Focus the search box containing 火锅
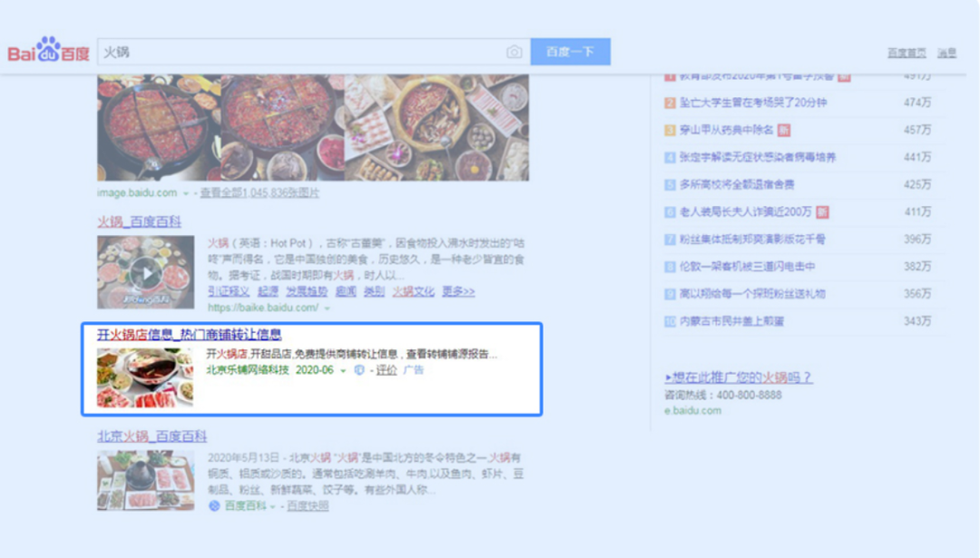The image size is (980, 558). tap(313, 52)
